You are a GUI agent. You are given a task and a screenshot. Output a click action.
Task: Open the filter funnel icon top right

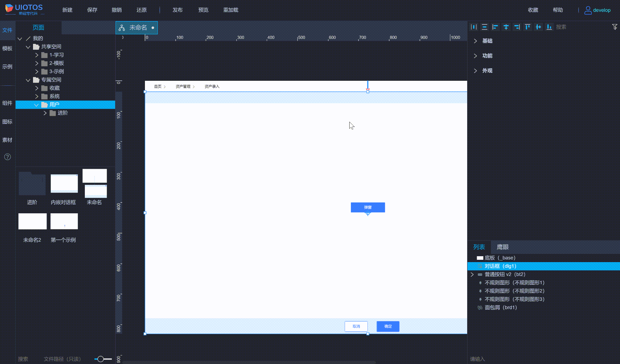(x=614, y=27)
